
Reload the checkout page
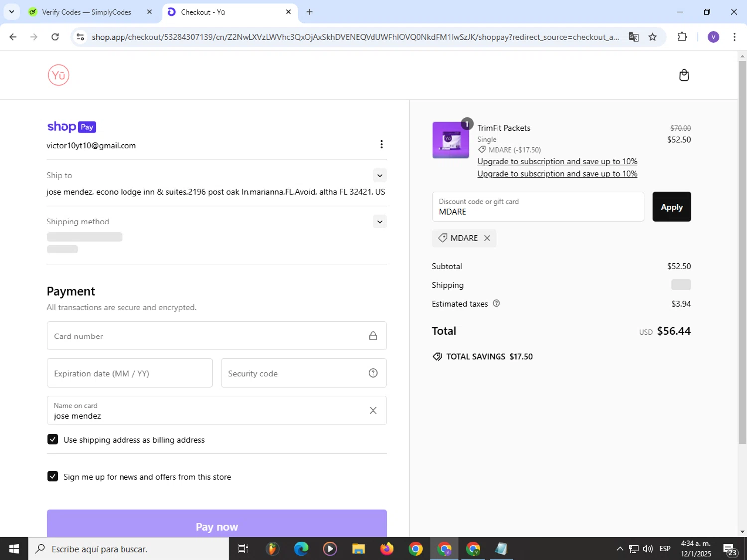pyautogui.click(x=55, y=37)
